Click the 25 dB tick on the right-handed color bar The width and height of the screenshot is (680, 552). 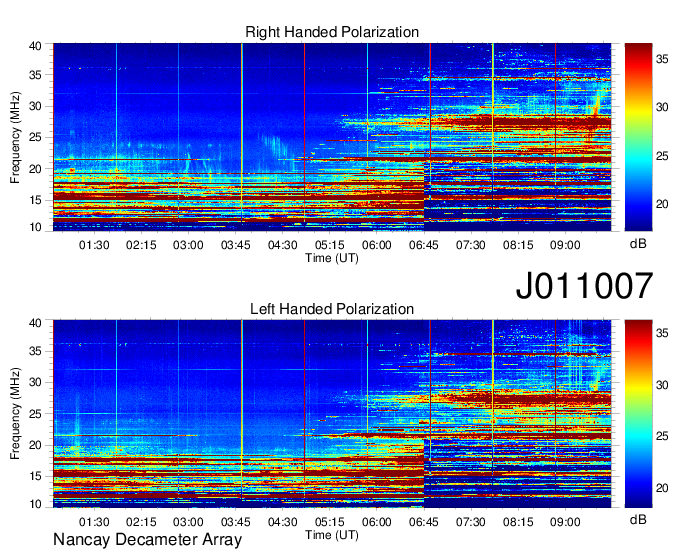pos(662,156)
